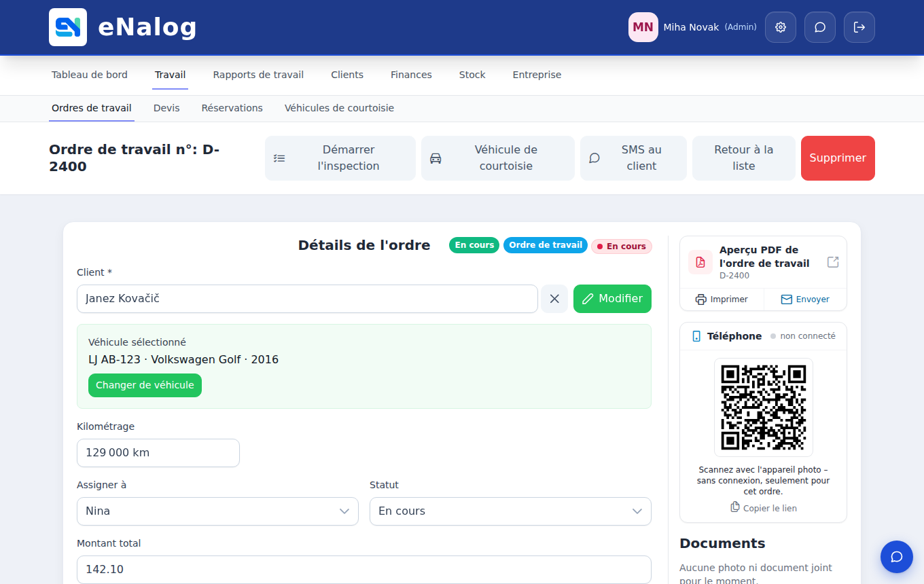Delete this work order with Supprimer
Viewport: 924px width, 584px height.
838,158
